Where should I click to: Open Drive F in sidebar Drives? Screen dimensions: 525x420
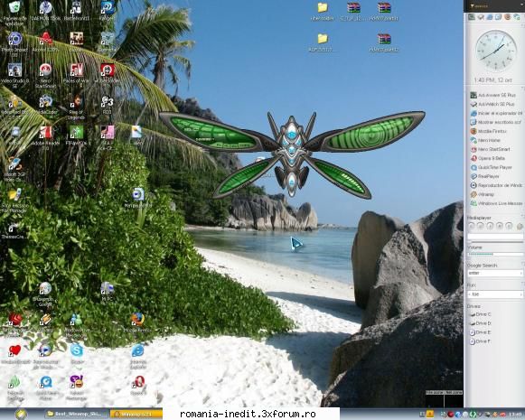click(480, 341)
